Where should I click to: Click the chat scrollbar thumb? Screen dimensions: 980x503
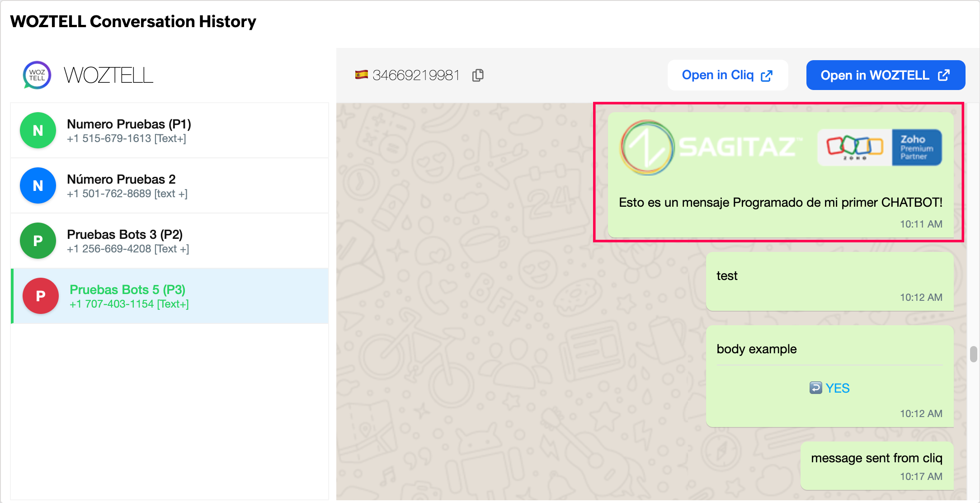click(973, 354)
